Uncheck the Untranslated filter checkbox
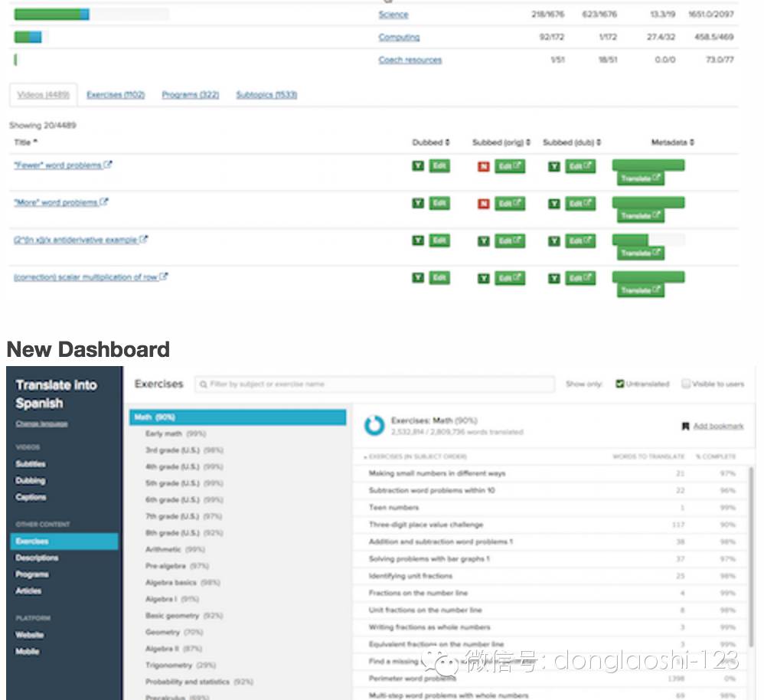This screenshot has width=764, height=700. (620, 384)
